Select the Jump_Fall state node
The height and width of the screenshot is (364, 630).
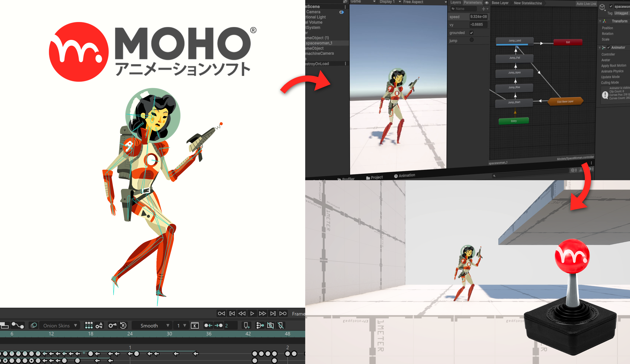[514, 58]
